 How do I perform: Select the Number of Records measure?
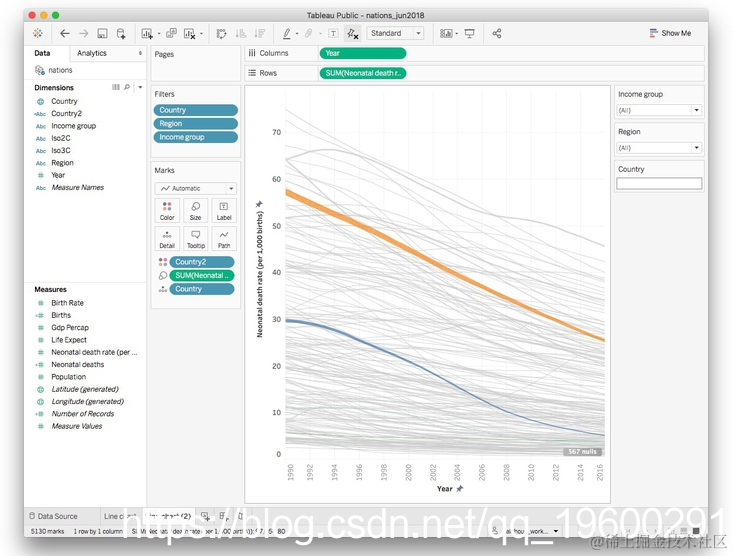click(x=82, y=414)
